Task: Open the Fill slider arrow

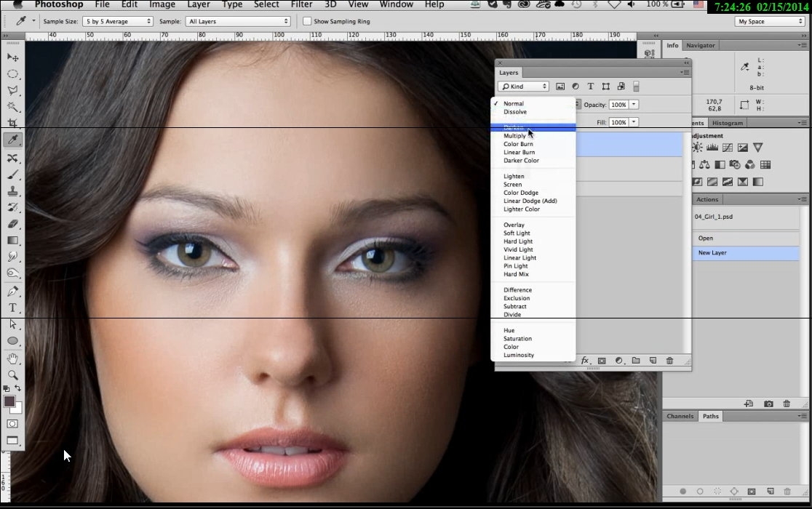Action: click(x=634, y=122)
